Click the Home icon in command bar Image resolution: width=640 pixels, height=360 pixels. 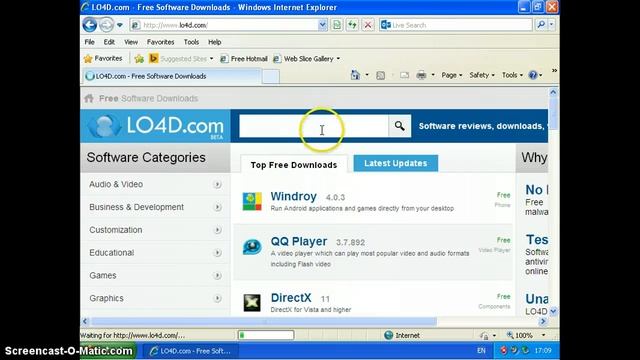[x=356, y=75]
